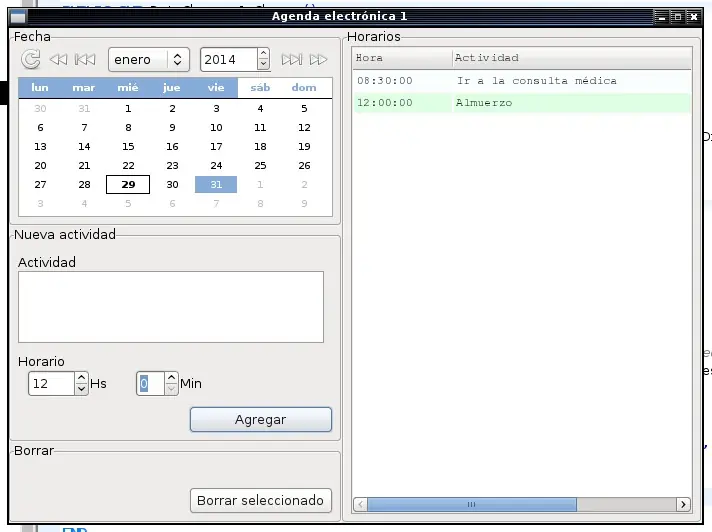This screenshot has height=532, width=712.
Task: Go to previous month arrow icon
Action: coord(85,59)
